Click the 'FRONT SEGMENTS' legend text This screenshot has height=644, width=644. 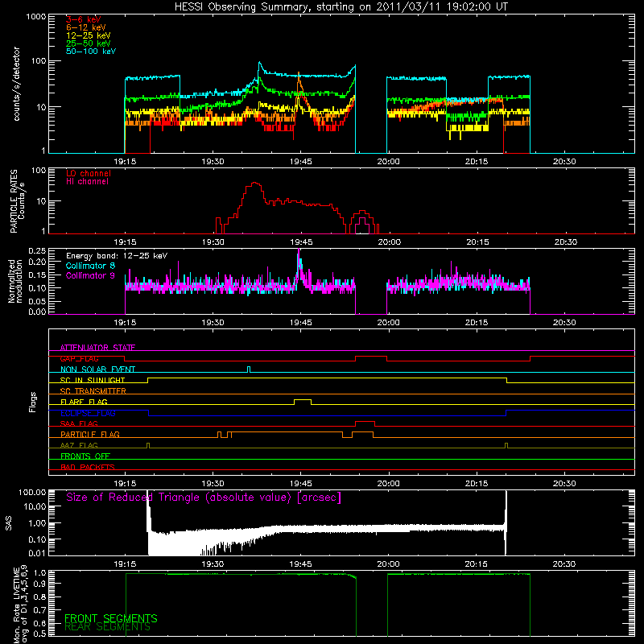click(111, 618)
